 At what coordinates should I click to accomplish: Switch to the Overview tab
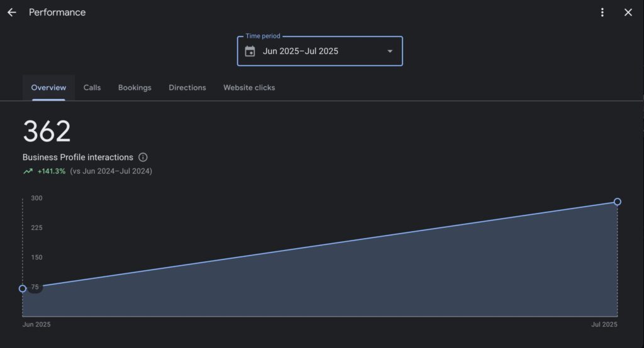tap(48, 87)
